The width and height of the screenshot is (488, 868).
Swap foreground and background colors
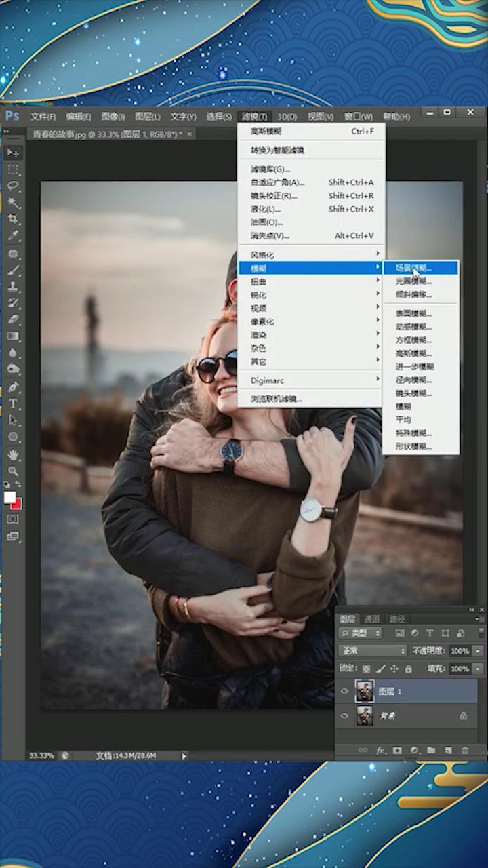(x=19, y=485)
